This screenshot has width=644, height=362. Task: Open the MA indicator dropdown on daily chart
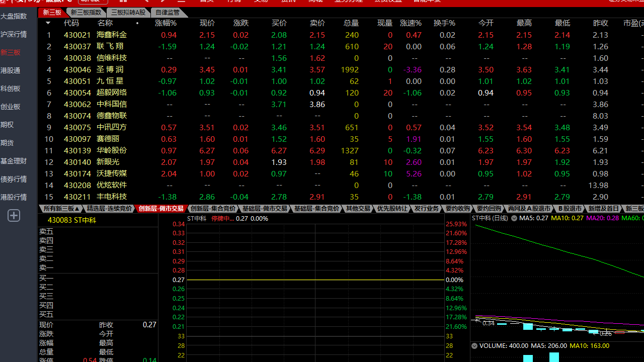[514, 218]
